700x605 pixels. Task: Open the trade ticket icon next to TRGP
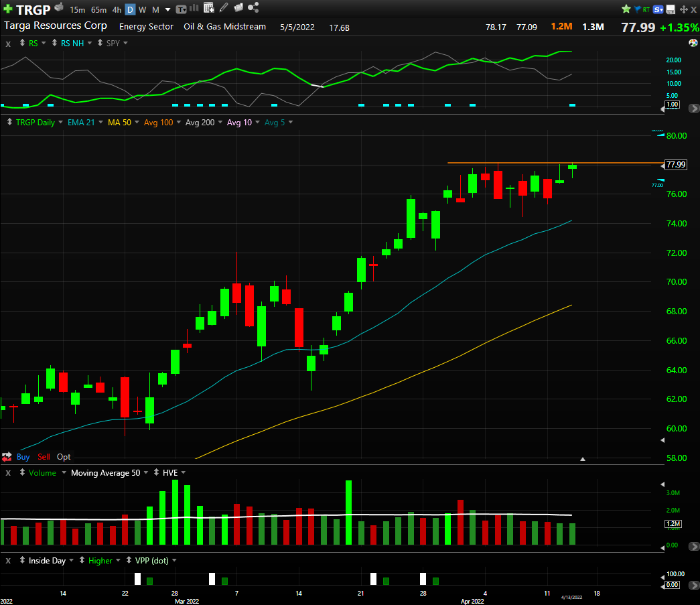59,7
